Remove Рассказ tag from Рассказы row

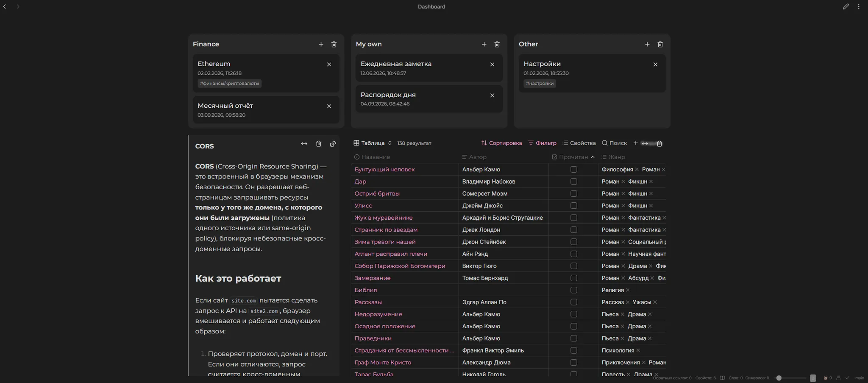coord(627,302)
